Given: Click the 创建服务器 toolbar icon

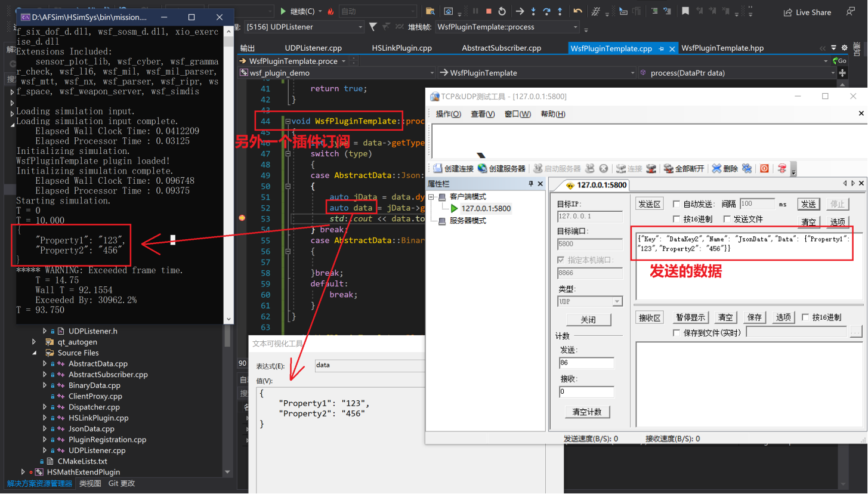Looking at the screenshot, I should 482,169.
